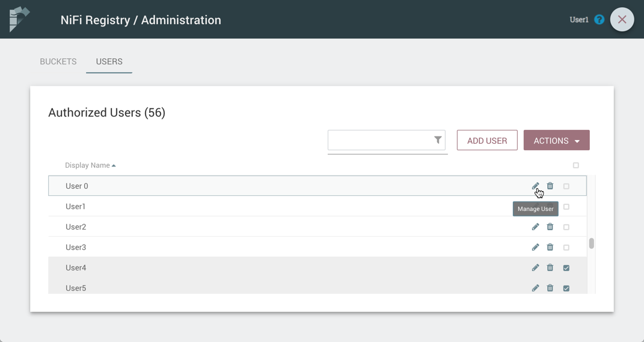The height and width of the screenshot is (342, 644).
Task: Click the trash icon for User3
Action: coord(550,248)
